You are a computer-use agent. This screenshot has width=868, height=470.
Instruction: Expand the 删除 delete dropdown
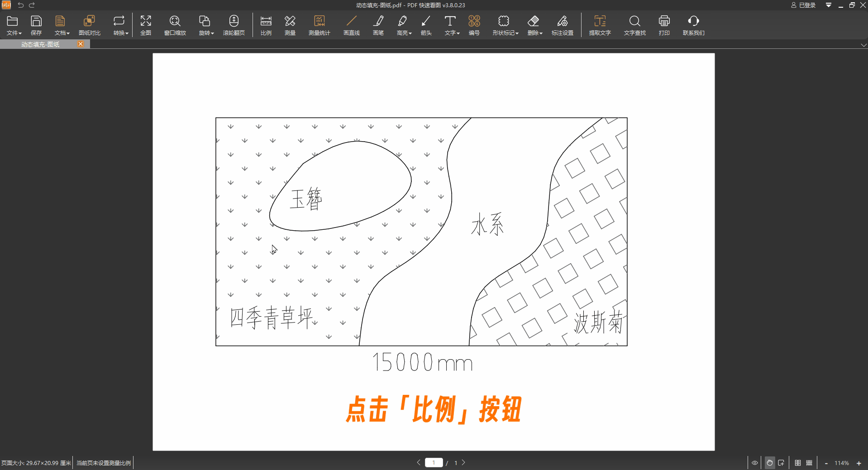coord(534,25)
